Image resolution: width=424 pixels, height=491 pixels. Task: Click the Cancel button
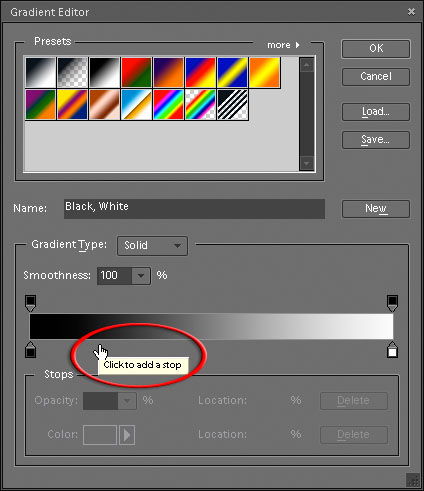(x=376, y=77)
